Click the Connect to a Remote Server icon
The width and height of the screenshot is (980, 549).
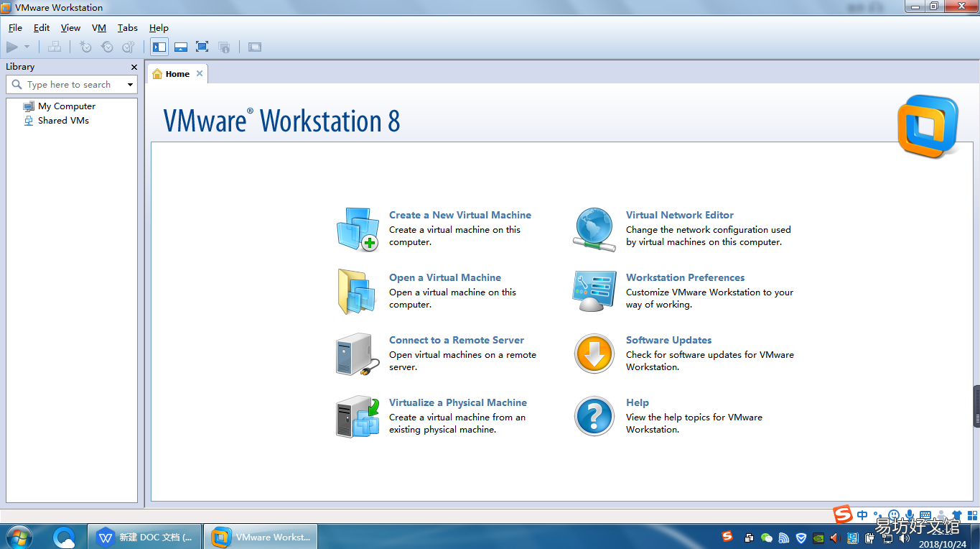[358, 354]
